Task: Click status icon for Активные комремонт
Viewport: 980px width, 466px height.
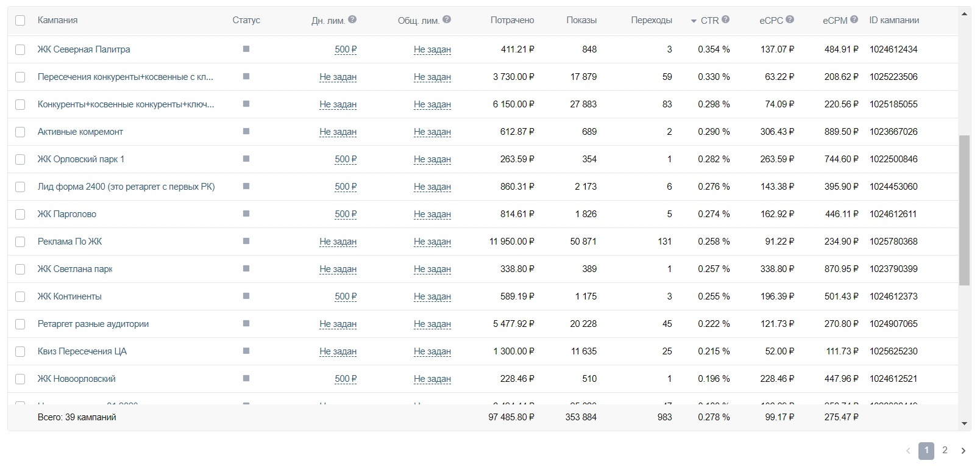Action: click(246, 131)
